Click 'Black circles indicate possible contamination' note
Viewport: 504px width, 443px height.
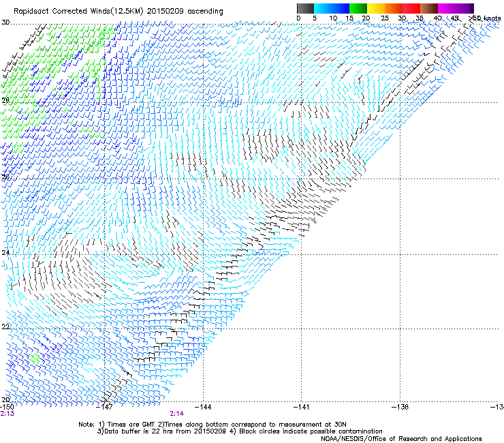[311, 431]
